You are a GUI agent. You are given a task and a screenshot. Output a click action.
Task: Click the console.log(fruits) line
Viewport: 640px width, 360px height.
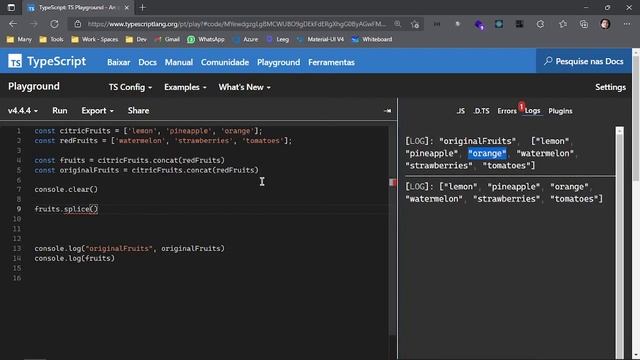point(75,258)
